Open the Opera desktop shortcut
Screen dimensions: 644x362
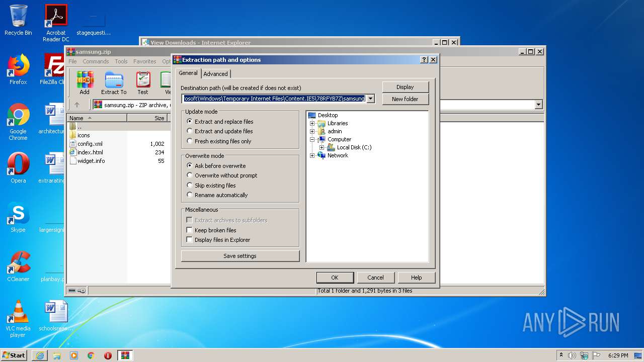pyautogui.click(x=18, y=168)
